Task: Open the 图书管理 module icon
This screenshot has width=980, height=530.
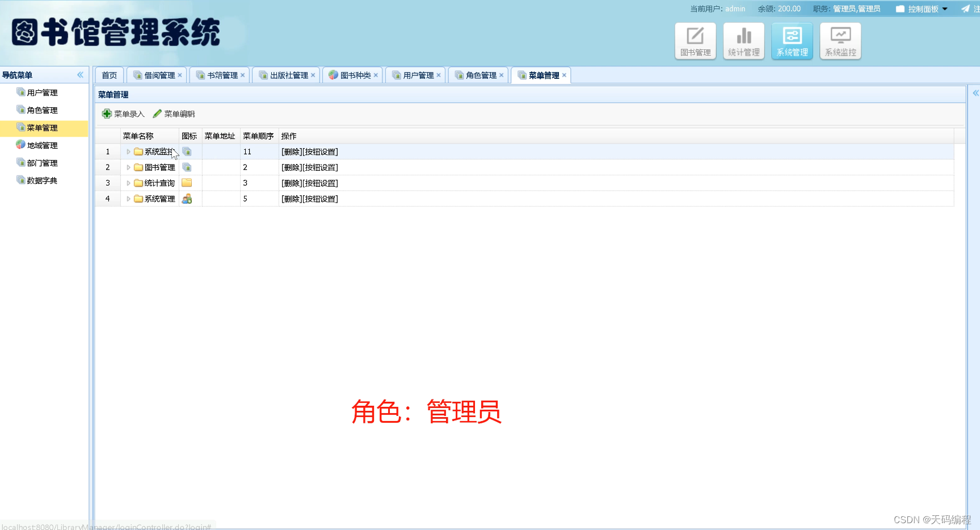Action: coord(695,41)
